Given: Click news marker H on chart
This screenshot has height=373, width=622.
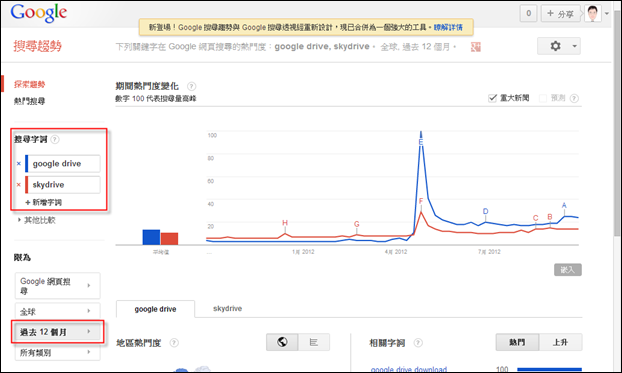Looking at the screenshot, I should (285, 223).
